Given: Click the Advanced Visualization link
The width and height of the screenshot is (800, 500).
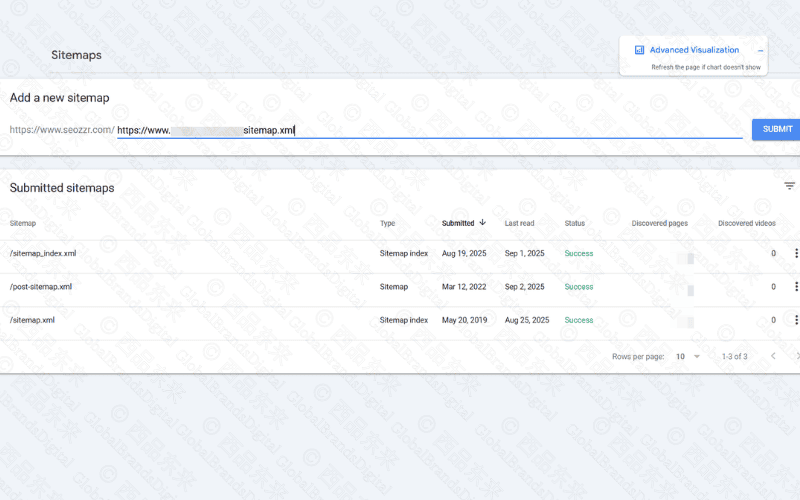Looking at the screenshot, I should [694, 50].
